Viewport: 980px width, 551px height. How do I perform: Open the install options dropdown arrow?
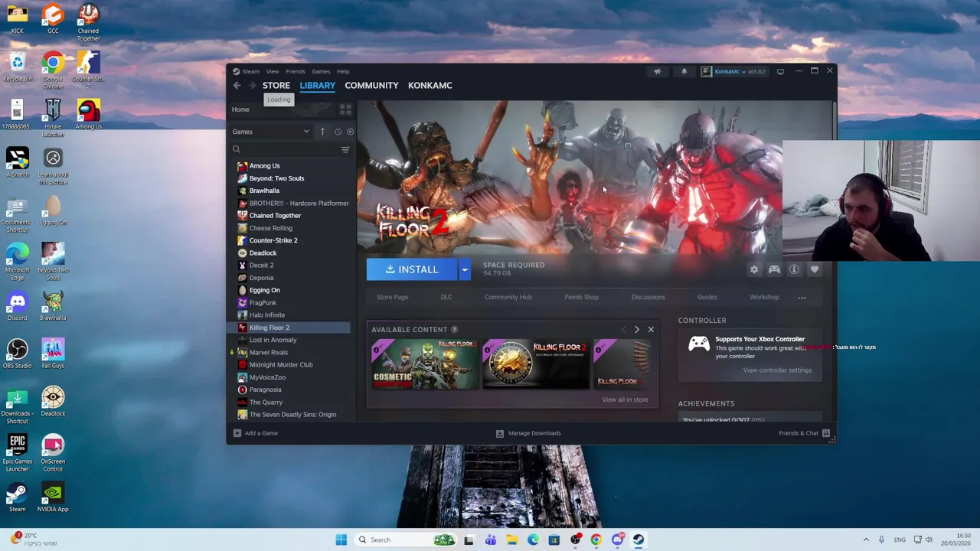pyautogui.click(x=464, y=269)
